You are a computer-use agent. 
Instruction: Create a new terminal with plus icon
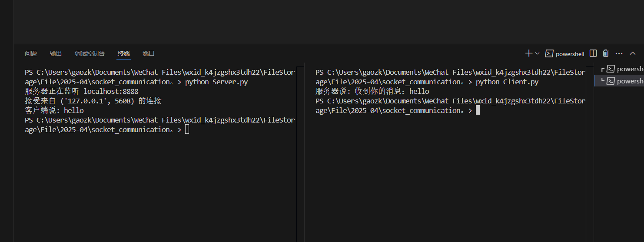point(528,53)
